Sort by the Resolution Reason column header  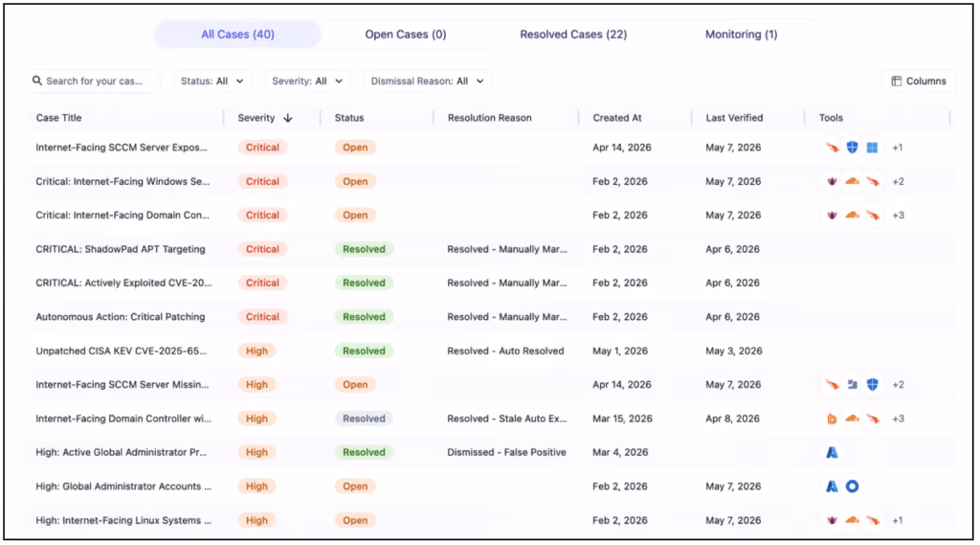(x=489, y=118)
